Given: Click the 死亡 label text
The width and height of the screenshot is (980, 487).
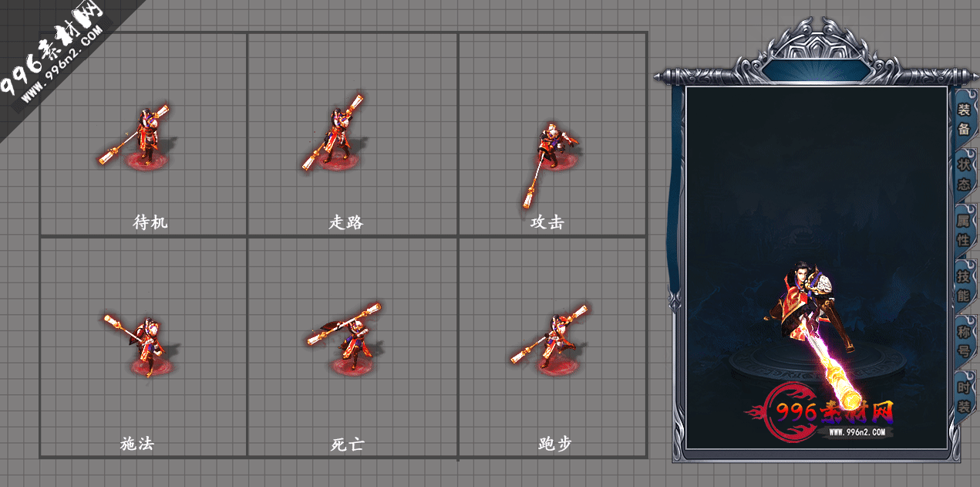Looking at the screenshot, I should [x=347, y=445].
